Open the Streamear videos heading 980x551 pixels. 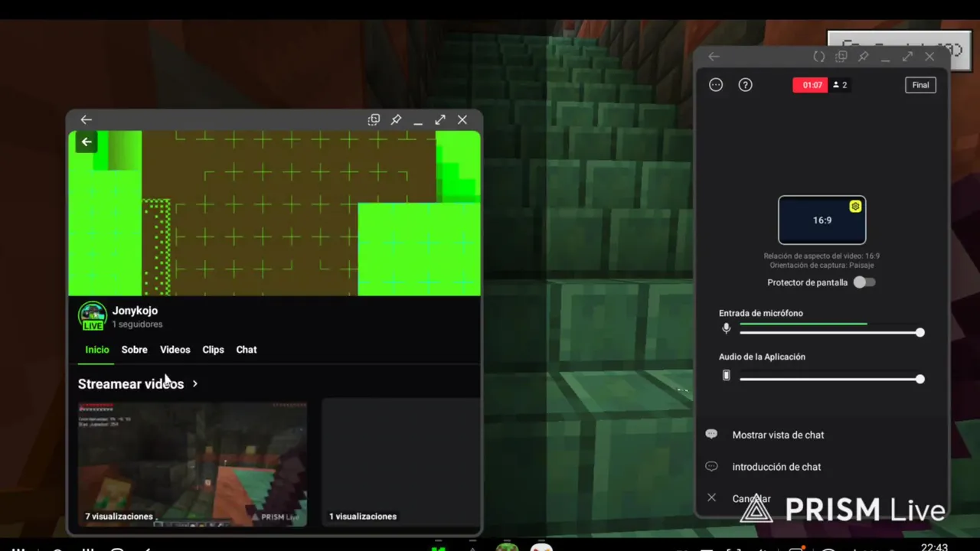tap(131, 383)
